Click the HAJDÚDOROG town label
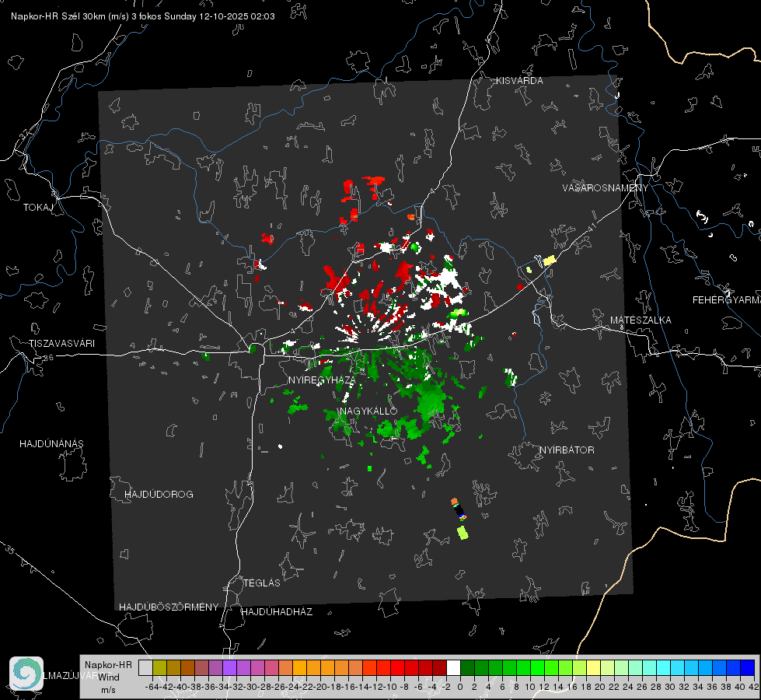 [159, 495]
